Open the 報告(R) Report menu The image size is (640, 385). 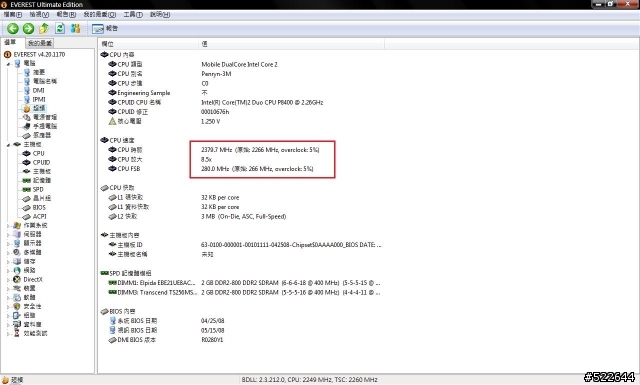pos(66,14)
